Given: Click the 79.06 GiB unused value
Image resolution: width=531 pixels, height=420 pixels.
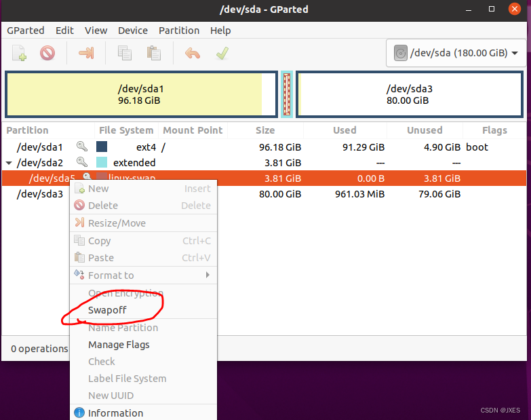Looking at the screenshot, I should click(x=439, y=194).
